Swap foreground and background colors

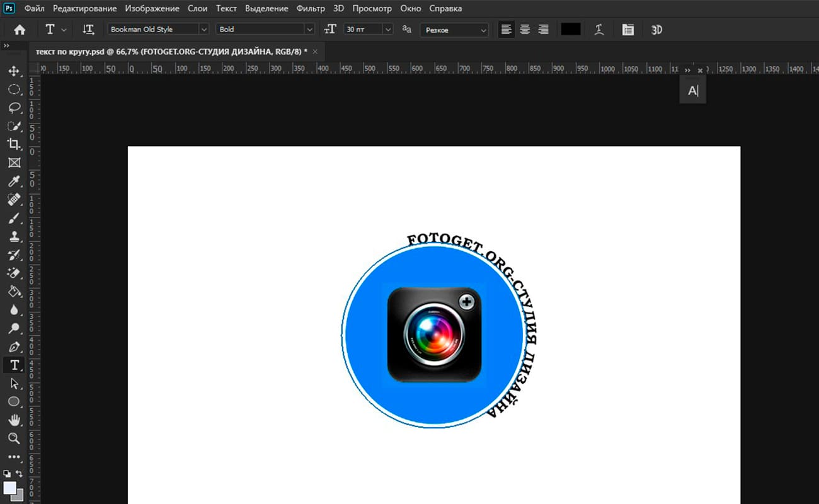[x=20, y=473]
